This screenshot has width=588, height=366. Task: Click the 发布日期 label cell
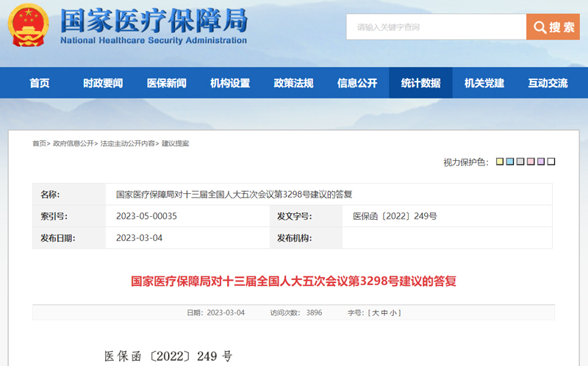[x=69, y=237]
